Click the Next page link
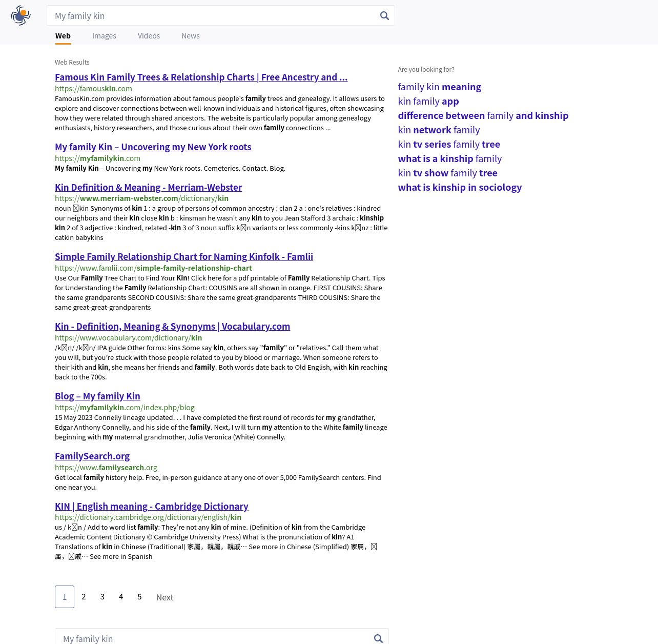The width and height of the screenshot is (658, 644). point(164,597)
